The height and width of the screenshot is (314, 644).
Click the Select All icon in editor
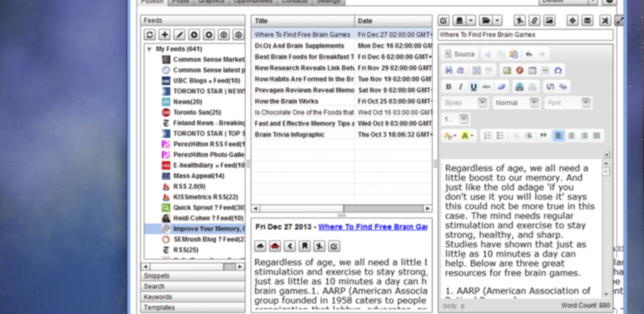477,70
